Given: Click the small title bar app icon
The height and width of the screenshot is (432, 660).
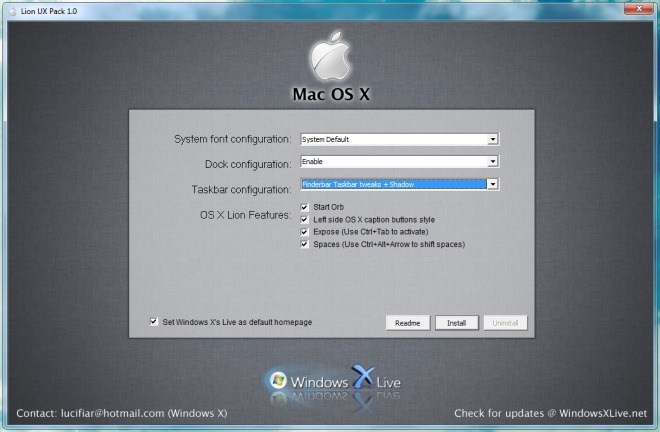Looking at the screenshot, I should (13, 11).
